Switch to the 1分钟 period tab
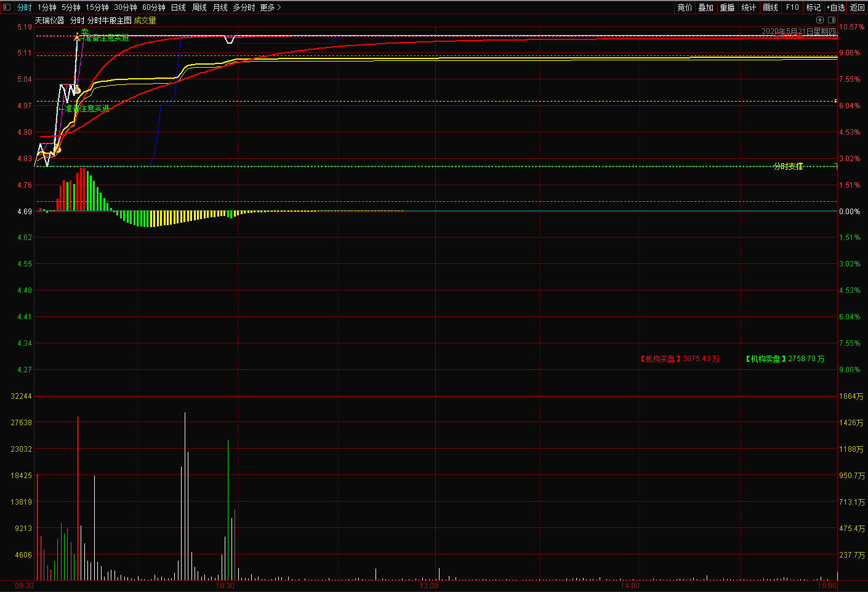Screen dimensions: 868x592 [x=47, y=7]
